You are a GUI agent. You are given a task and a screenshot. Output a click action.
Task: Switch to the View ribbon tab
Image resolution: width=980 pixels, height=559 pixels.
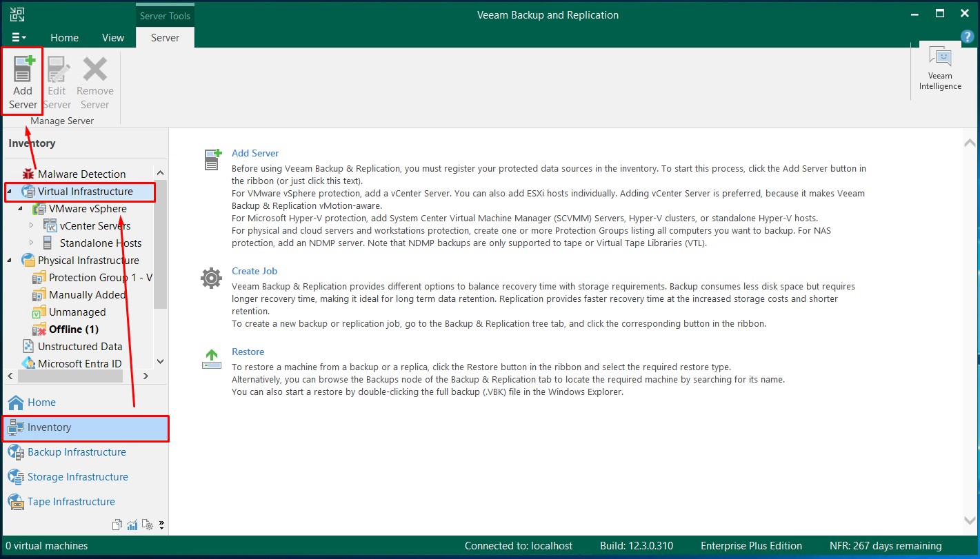click(113, 38)
